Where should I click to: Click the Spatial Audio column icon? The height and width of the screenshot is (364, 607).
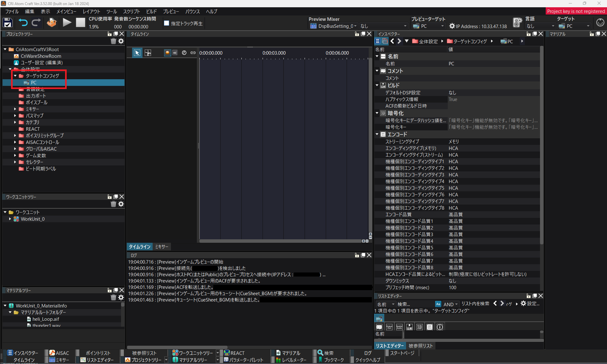pyautogui.click(x=399, y=327)
